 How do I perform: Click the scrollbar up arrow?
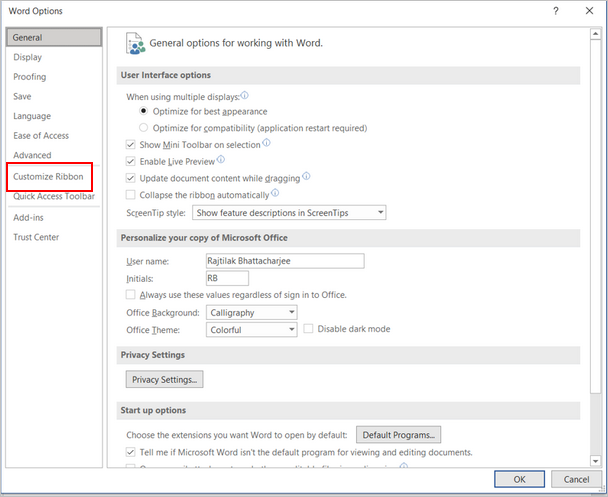point(595,34)
